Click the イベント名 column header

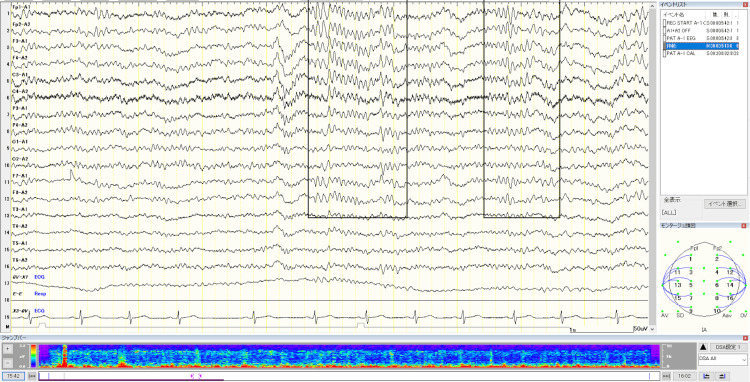pyautogui.click(x=674, y=15)
